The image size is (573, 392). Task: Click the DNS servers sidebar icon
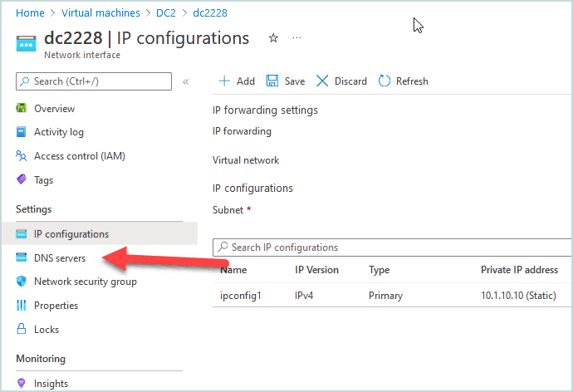click(x=22, y=257)
